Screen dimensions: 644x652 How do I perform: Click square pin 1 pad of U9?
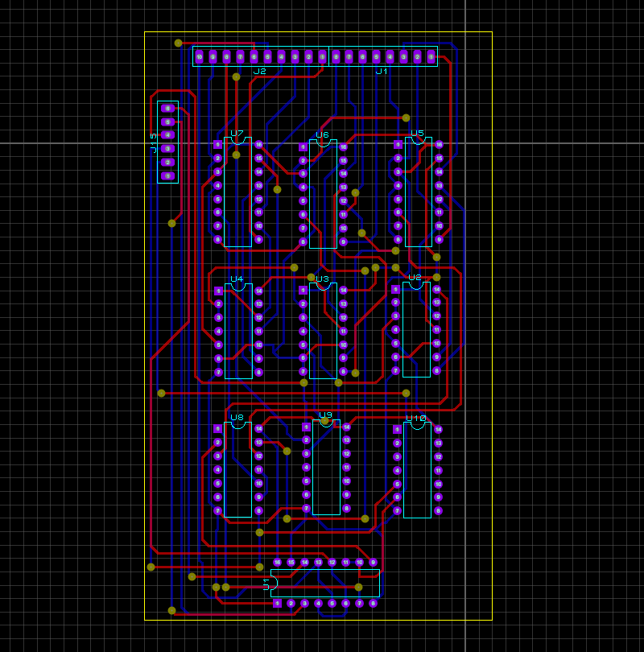pyautogui.click(x=307, y=427)
